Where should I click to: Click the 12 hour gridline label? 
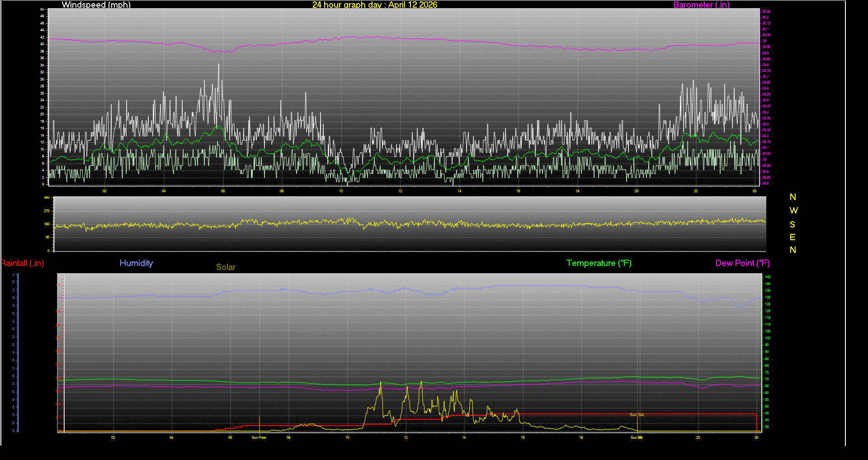click(400, 191)
